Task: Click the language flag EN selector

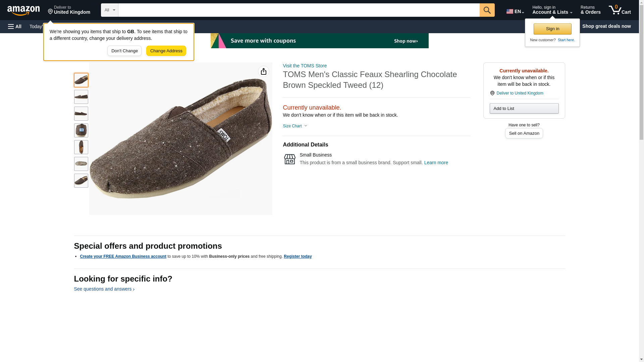Action: (x=515, y=11)
